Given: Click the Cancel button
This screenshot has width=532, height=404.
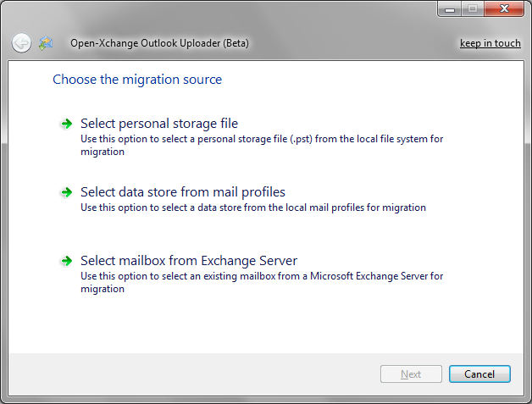Looking at the screenshot, I should point(479,374).
